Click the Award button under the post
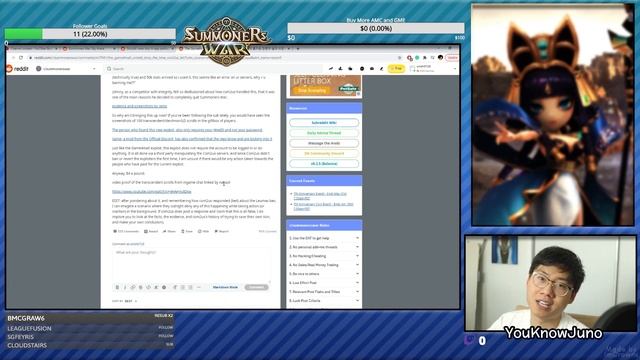Viewport: 640px width, 360px height. (x=151, y=231)
